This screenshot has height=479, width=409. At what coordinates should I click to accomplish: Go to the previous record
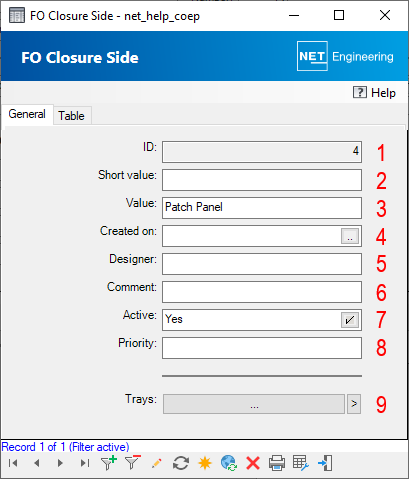(x=37, y=463)
